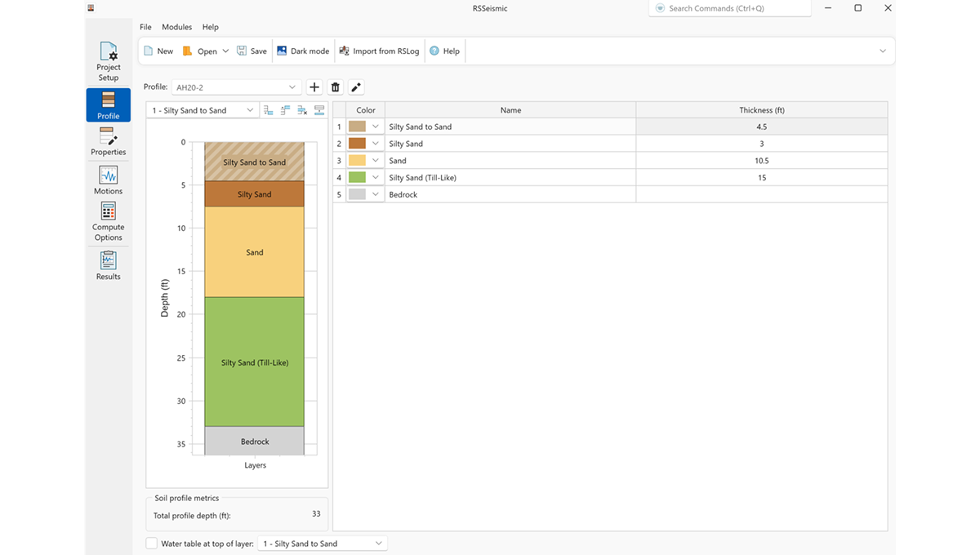Delete the current profile with trash icon
Viewport: 980px width, 555px height.
(336, 87)
